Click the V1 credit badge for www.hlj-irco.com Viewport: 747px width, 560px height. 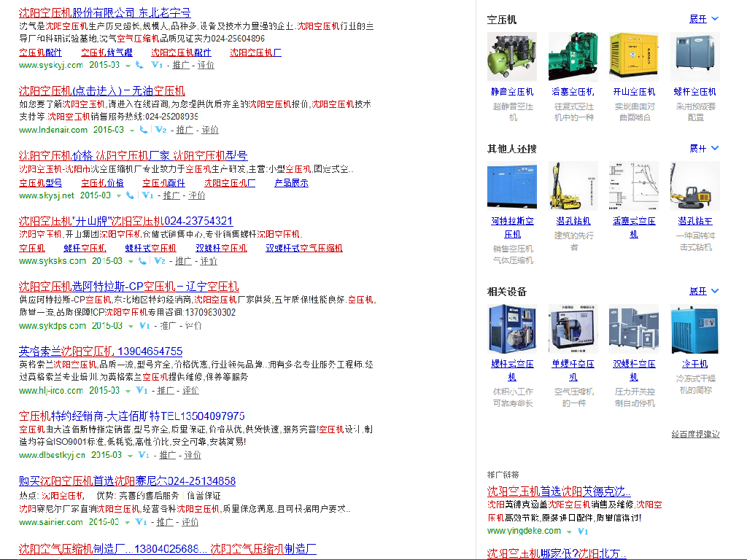click(142, 391)
